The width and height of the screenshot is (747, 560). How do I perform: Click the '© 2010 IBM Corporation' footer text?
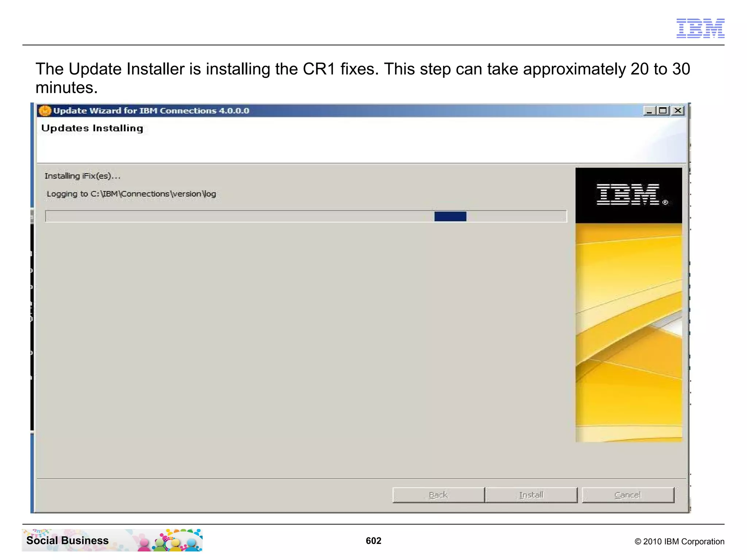680,541
